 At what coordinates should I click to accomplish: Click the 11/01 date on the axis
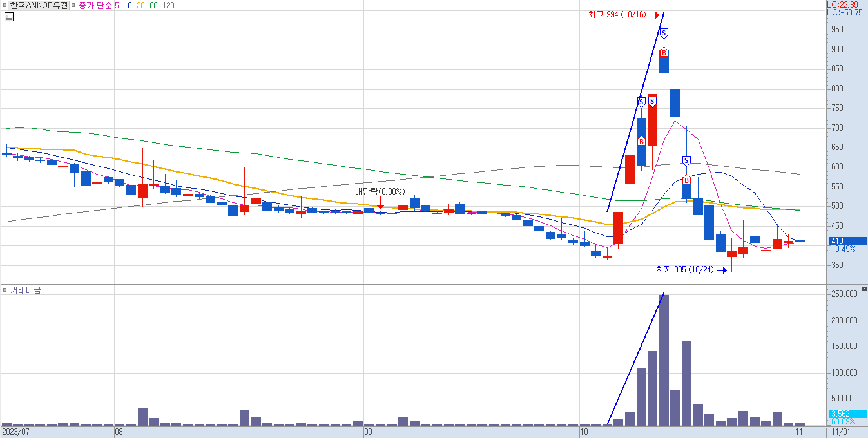841,432
